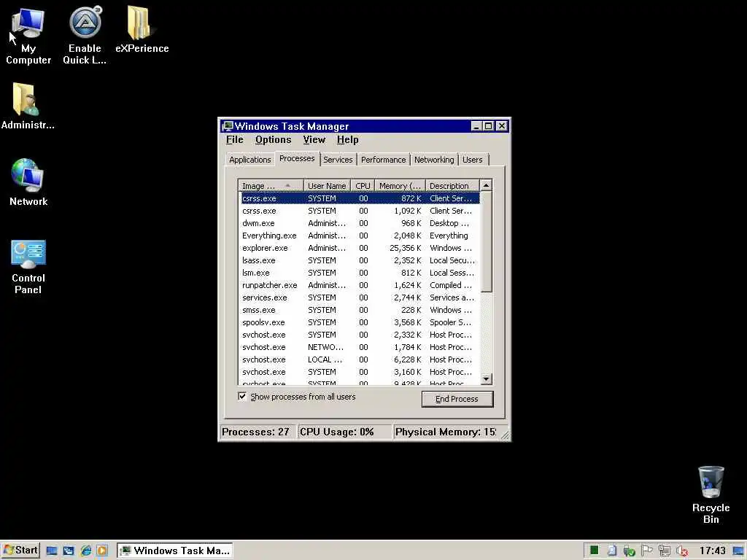
Task: Sort by Memory column header
Action: (x=400, y=186)
